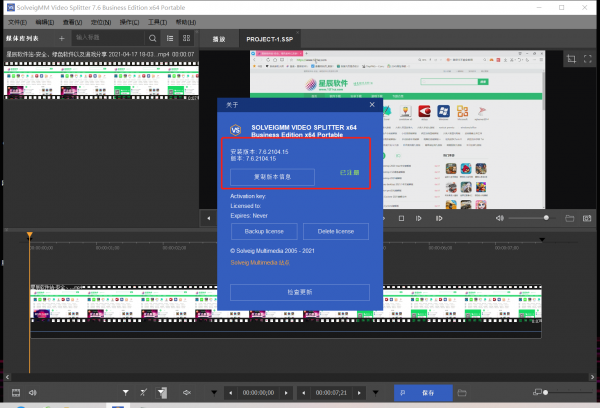Screen dimensions: 600x408
Task: Toggle audio waveform speaker icon
Action: 33,393
